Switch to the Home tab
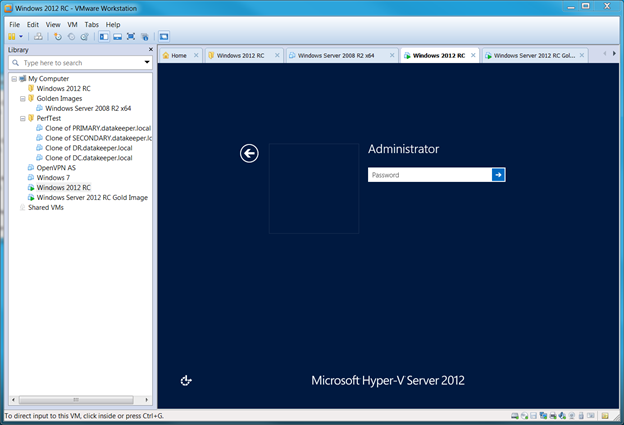 pos(175,56)
